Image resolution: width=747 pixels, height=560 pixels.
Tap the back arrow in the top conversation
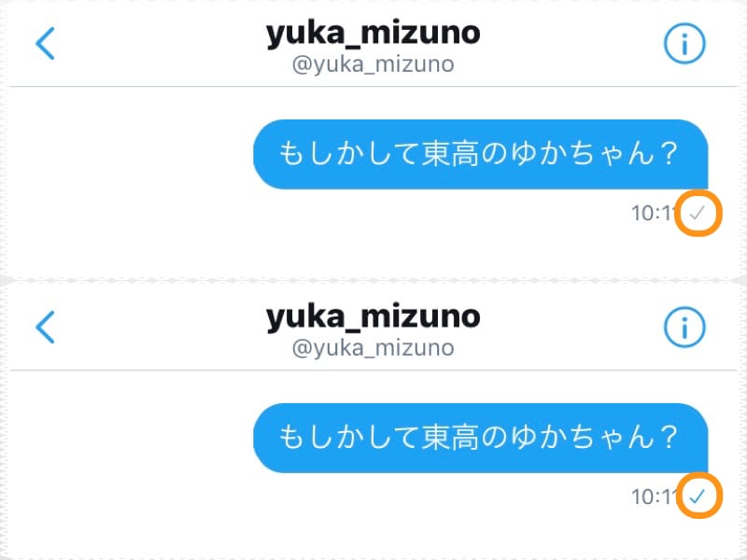(44, 43)
